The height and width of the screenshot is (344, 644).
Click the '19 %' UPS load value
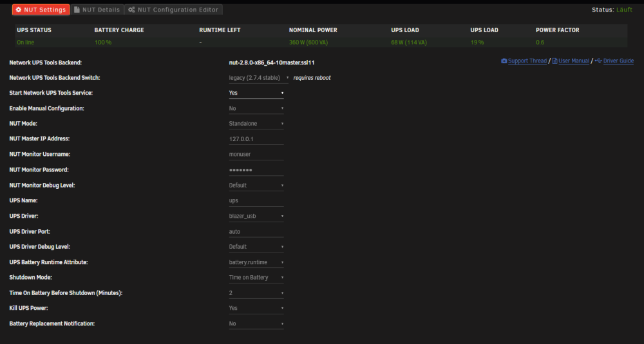tap(477, 43)
